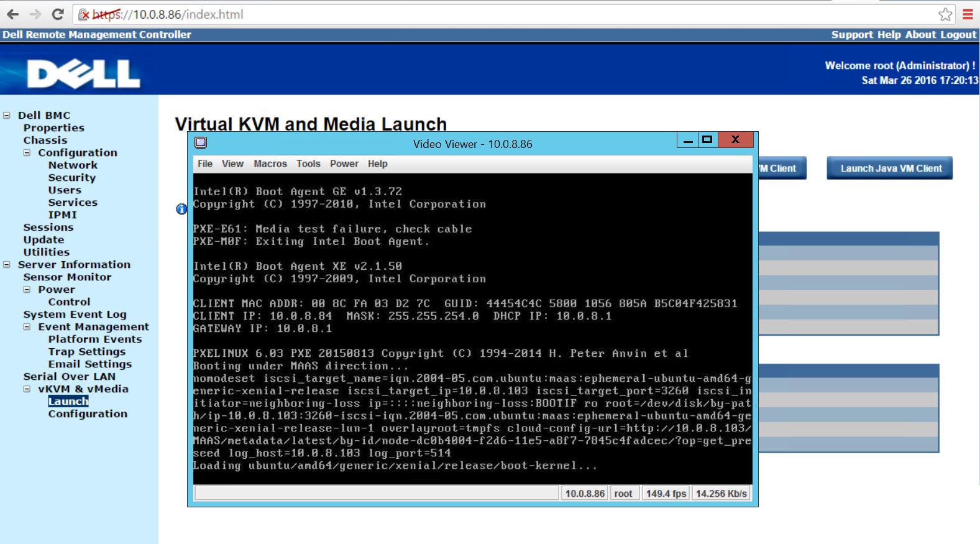Open Utilities in the sidebar
Viewport: 980px width, 544px height.
coord(47,252)
